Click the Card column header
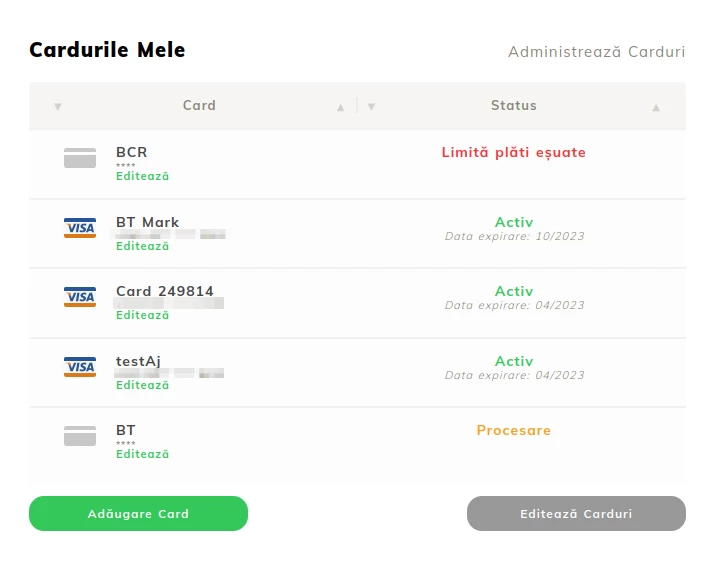This screenshot has height=567, width=722. (x=199, y=106)
